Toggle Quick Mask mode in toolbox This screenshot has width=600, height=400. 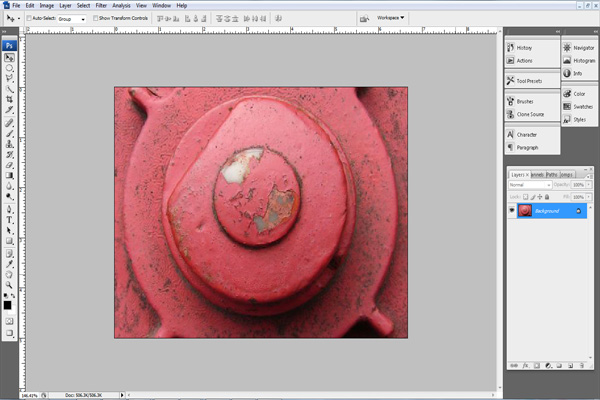point(9,321)
